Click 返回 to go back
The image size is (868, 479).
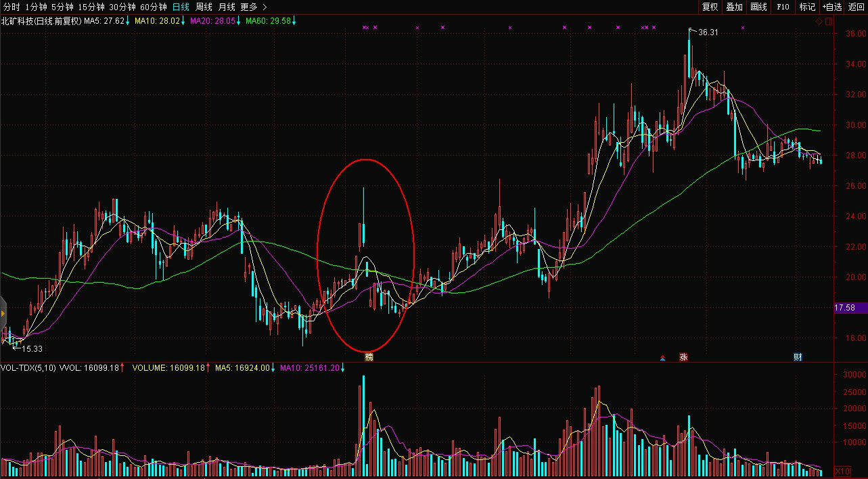[856, 7]
